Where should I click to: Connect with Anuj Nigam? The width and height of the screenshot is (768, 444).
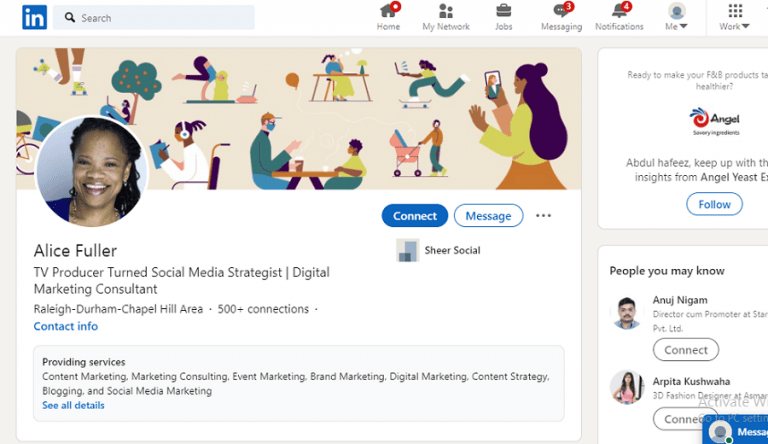[686, 350]
